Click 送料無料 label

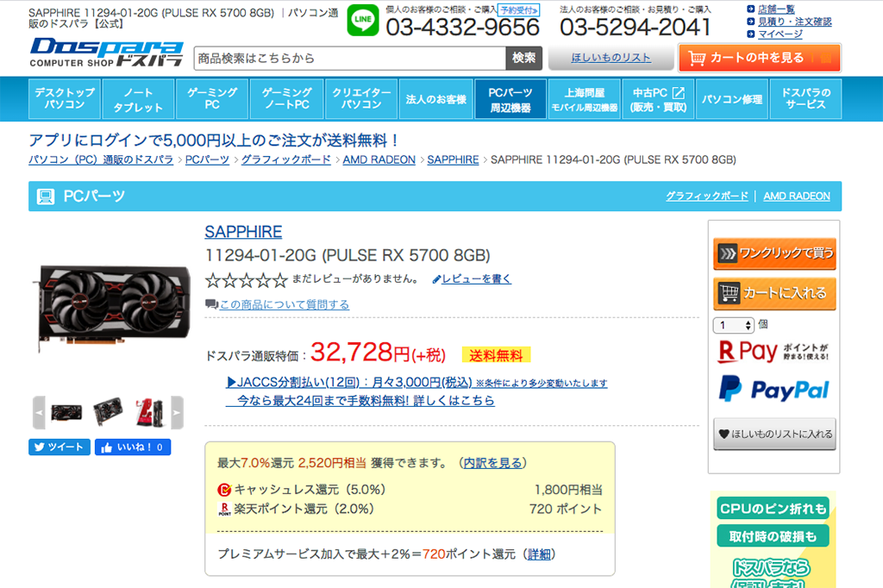coord(496,355)
